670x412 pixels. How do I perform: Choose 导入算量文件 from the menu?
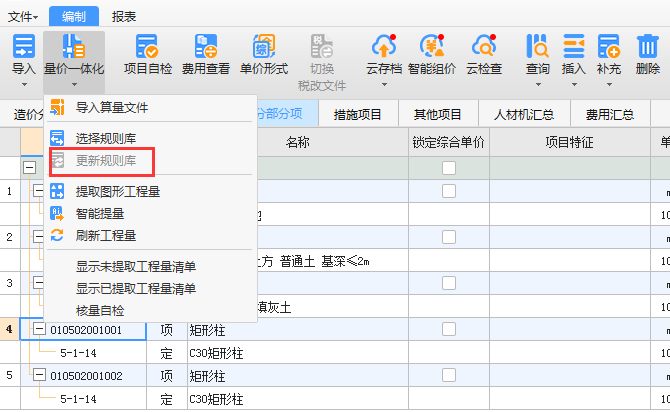pyautogui.click(x=125, y=107)
